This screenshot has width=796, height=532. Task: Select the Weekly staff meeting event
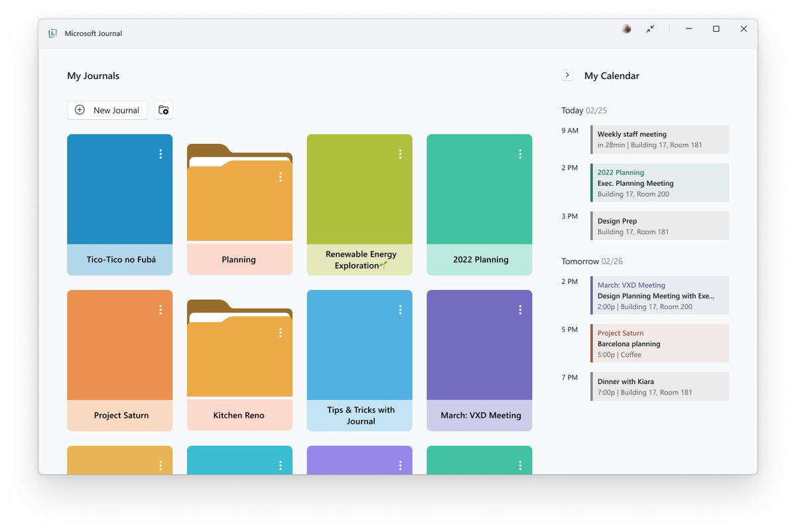(659, 139)
